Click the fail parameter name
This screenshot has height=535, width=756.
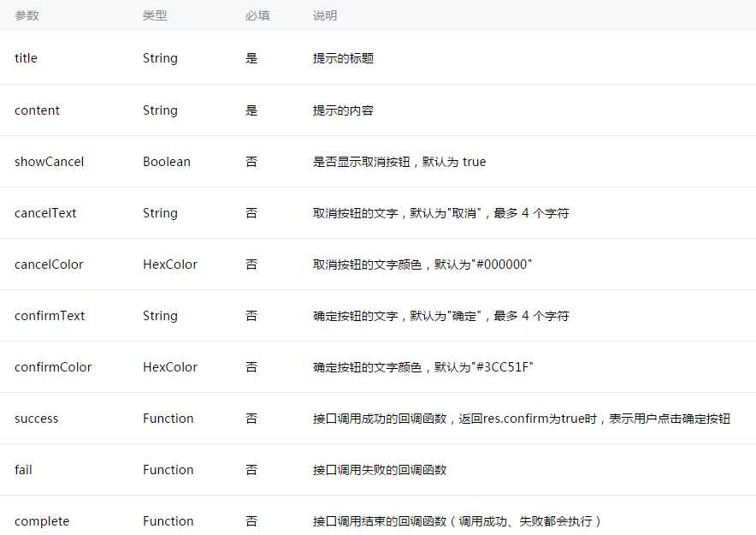pos(23,469)
